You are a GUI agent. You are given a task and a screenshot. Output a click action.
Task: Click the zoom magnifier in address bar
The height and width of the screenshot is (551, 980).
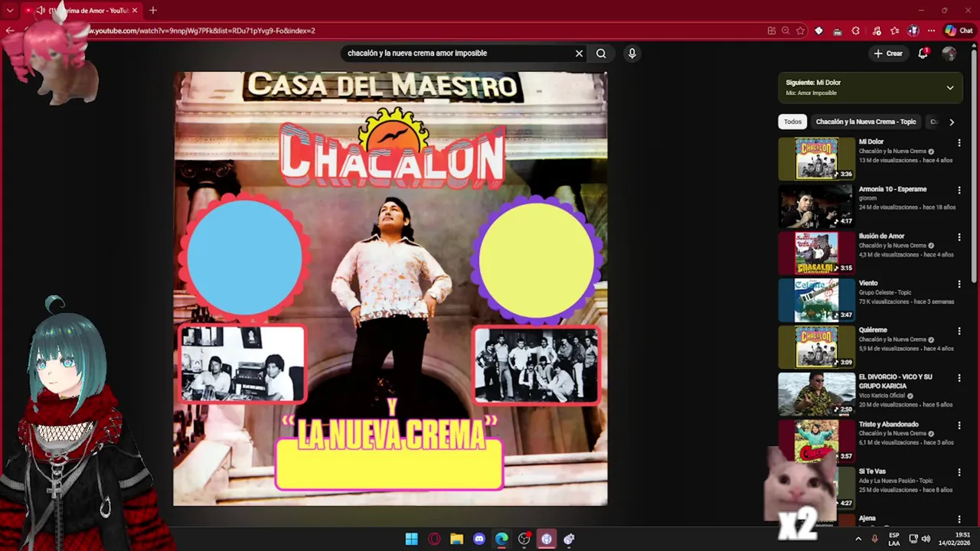pyautogui.click(x=786, y=31)
